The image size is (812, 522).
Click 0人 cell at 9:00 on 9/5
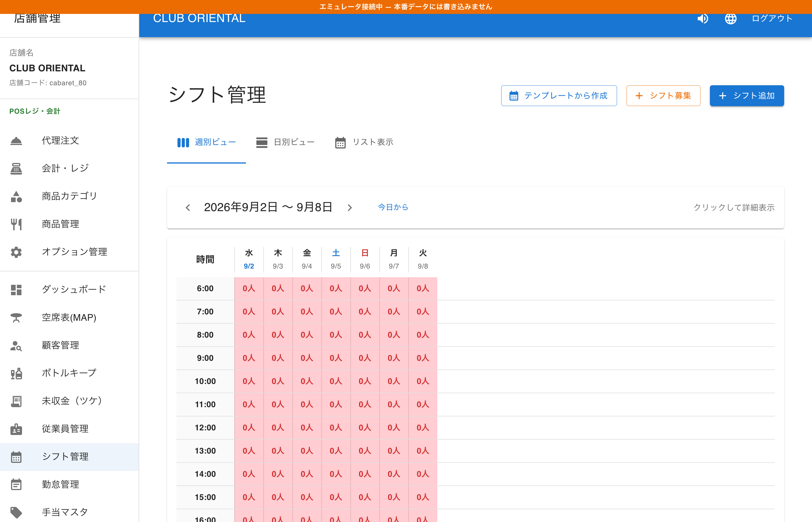(336, 358)
